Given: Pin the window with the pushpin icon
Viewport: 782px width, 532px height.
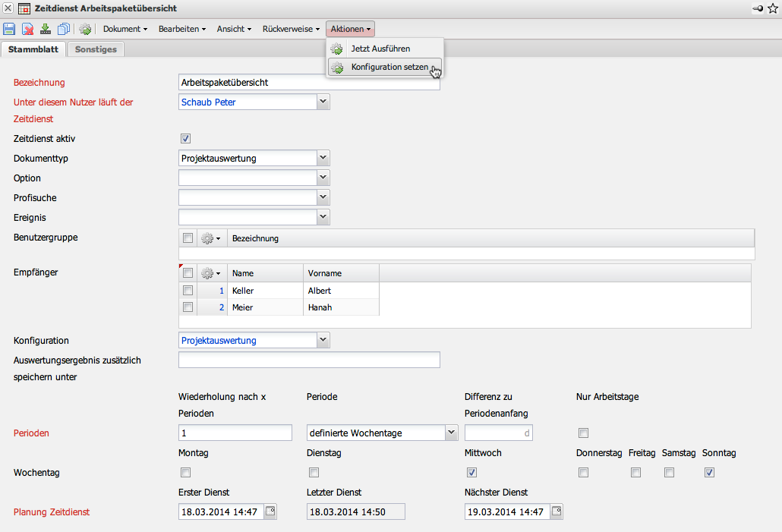Looking at the screenshot, I should tap(758, 8).
